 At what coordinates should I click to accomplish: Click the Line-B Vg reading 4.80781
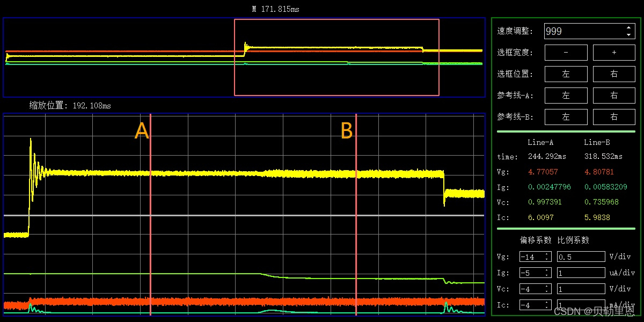pyautogui.click(x=599, y=172)
